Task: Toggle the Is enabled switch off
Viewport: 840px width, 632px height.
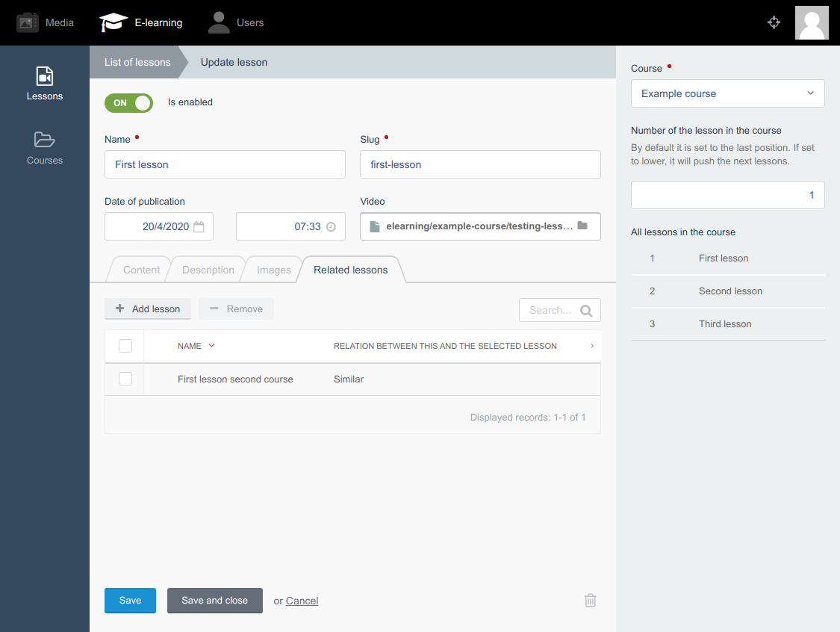Action: [x=128, y=103]
